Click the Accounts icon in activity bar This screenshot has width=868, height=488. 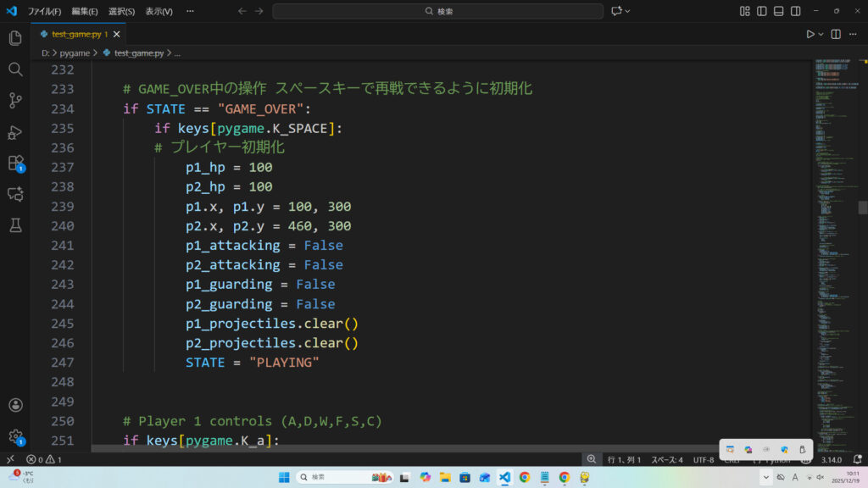click(x=14, y=406)
